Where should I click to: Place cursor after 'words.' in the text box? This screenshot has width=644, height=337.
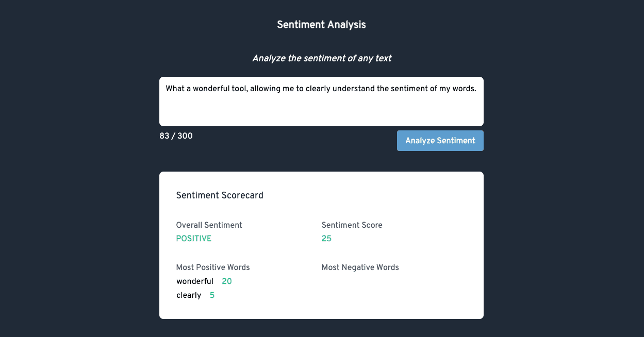[x=477, y=89]
